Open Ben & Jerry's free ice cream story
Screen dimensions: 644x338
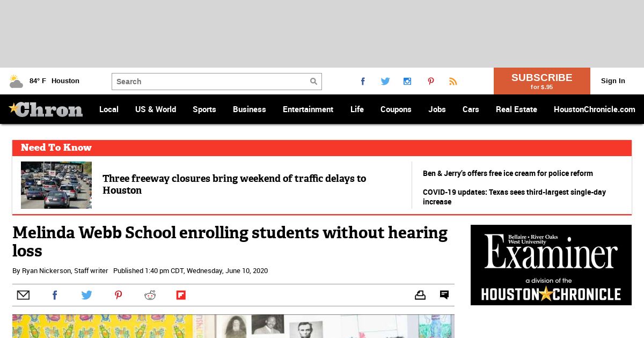click(x=508, y=173)
